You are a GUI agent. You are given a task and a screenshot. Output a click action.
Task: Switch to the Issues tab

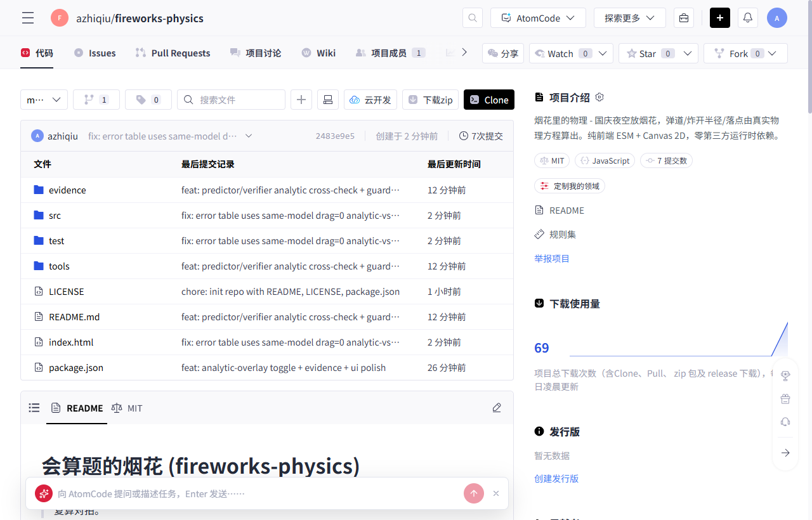coord(95,53)
